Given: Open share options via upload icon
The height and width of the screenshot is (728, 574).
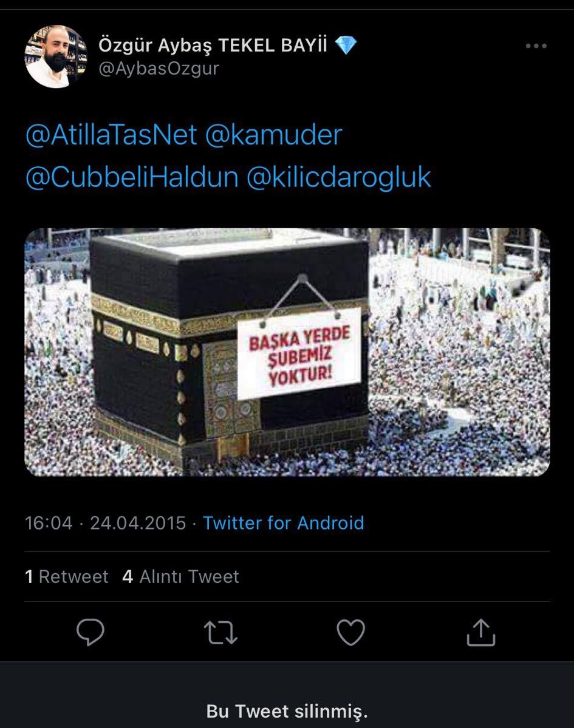Looking at the screenshot, I should pyautogui.click(x=480, y=632).
